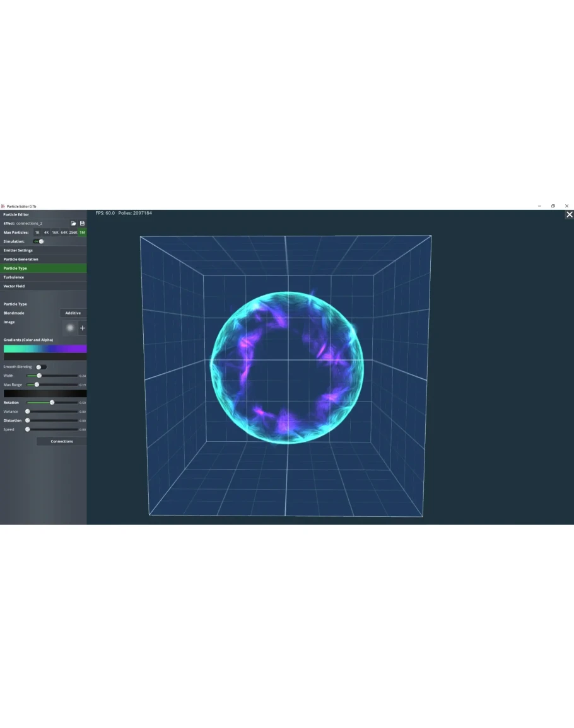Enable the Smooth Blending toggle
Viewport: 574px width, 728px height.
40,367
